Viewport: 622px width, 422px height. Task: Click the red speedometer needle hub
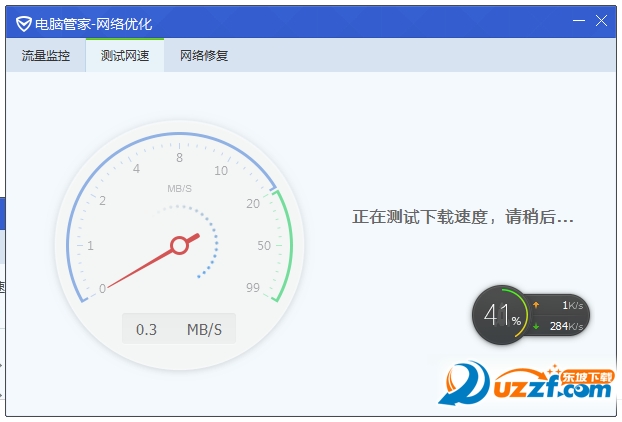coord(179,246)
